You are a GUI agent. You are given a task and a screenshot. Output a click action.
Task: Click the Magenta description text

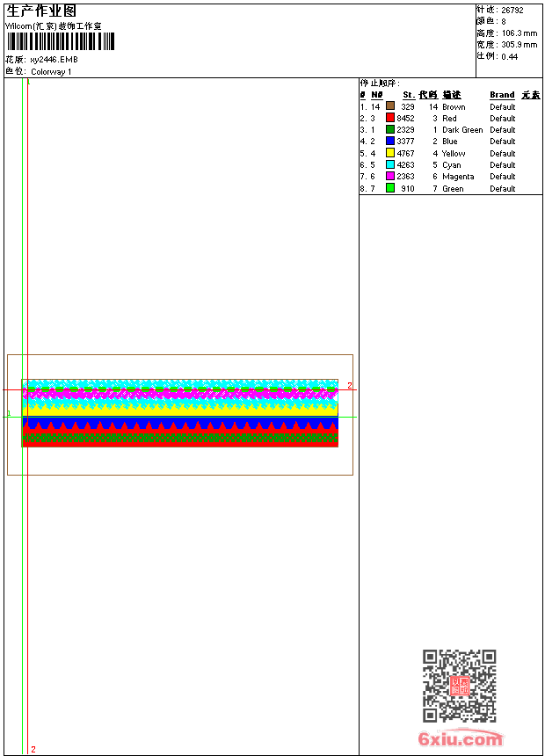(458, 177)
